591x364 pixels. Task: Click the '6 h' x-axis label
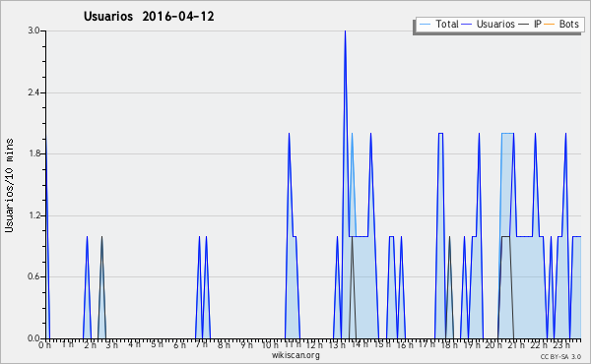click(179, 344)
